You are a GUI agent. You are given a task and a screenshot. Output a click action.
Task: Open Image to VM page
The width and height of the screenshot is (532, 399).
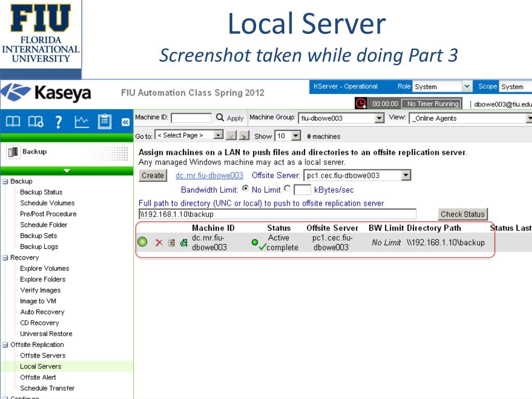pos(38,301)
